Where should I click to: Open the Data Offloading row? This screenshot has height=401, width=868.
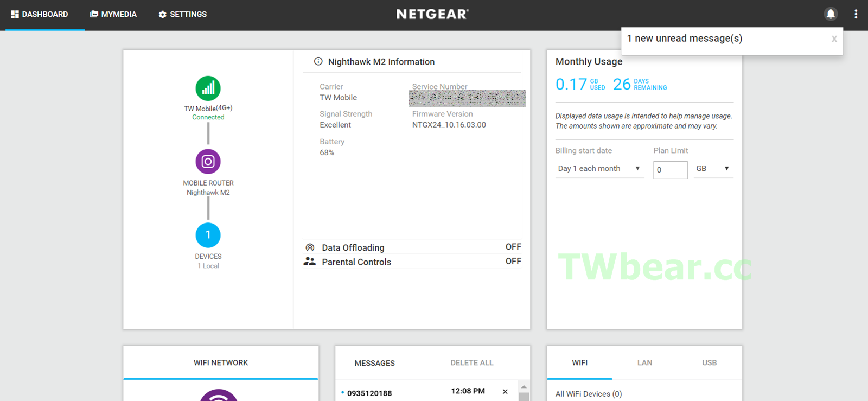412,247
